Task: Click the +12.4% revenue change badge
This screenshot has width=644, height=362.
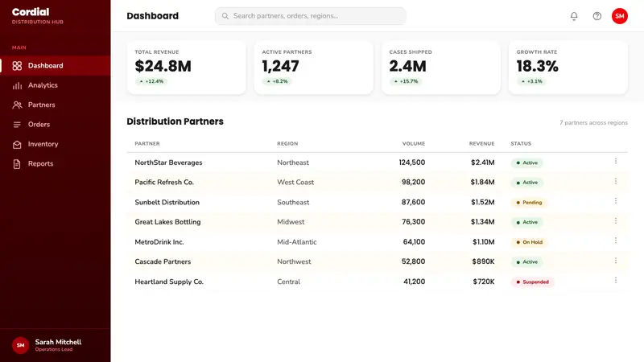Action: (x=151, y=81)
